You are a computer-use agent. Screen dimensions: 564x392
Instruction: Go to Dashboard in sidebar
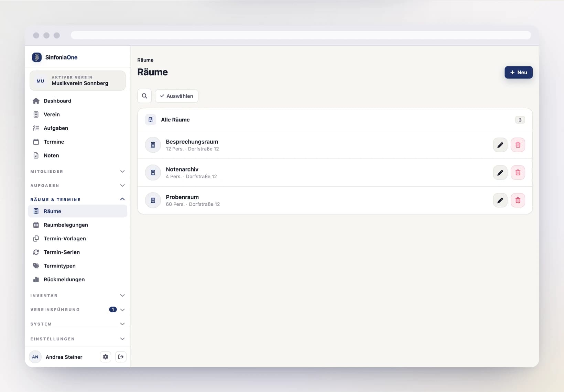pyautogui.click(x=78, y=101)
